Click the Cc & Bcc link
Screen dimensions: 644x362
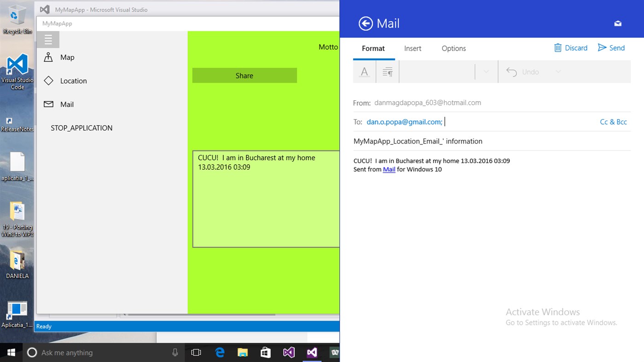[x=613, y=121]
